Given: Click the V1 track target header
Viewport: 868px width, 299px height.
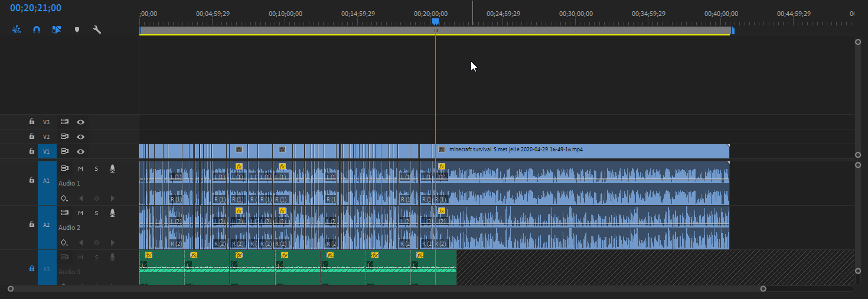Looking at the screenshot, I should [x=47, y=151].
